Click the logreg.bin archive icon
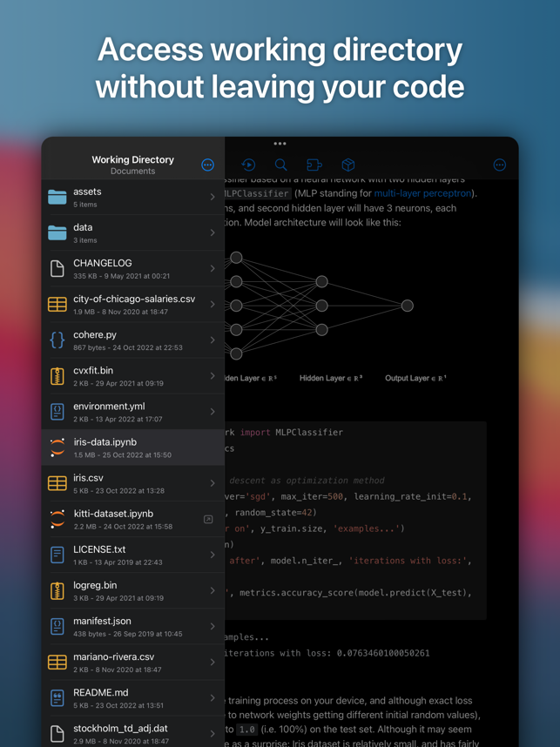 coord(57,591)
